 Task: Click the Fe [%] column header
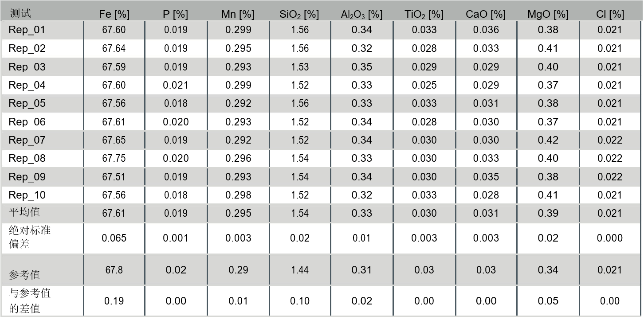(114, 14)
